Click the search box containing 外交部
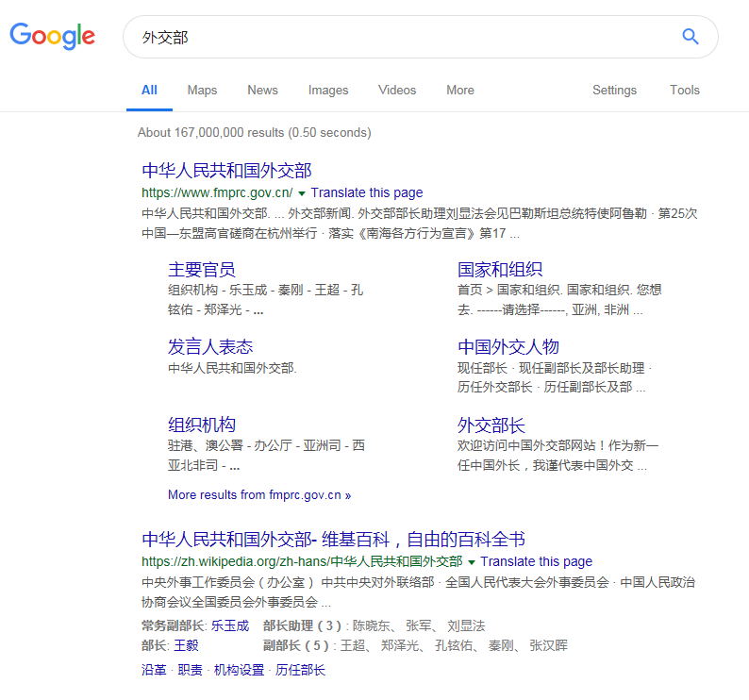 [x=421, y=37]
